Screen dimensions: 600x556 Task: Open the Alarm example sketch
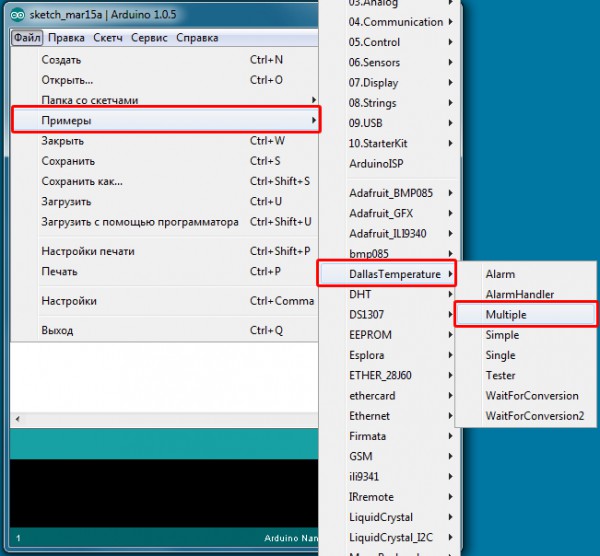tap(526, 274)
